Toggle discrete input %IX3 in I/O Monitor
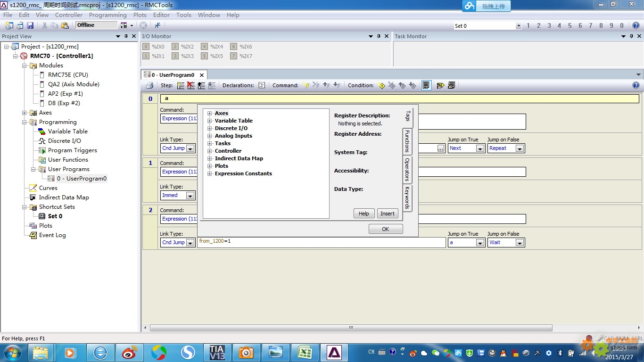 (x=175, y=56)
